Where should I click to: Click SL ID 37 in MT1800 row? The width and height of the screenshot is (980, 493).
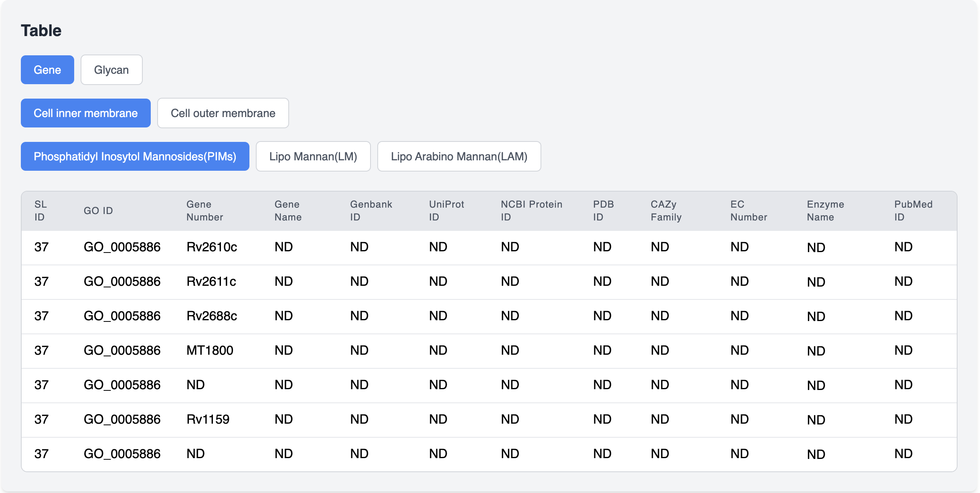[41, 350]
